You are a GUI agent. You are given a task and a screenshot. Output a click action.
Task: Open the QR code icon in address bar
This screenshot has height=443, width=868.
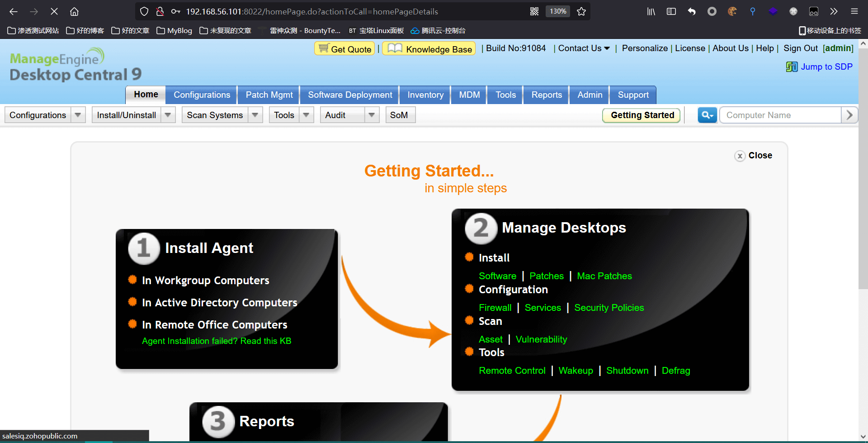coord(534,11)
